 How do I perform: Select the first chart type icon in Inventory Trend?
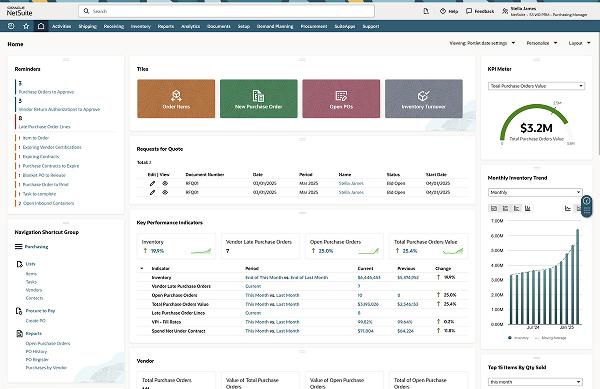point(494,208)
